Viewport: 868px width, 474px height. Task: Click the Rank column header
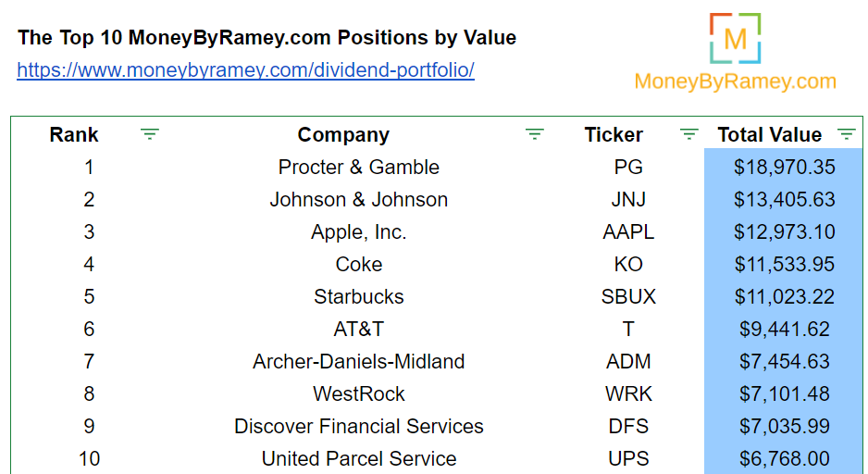coord(74,134)
